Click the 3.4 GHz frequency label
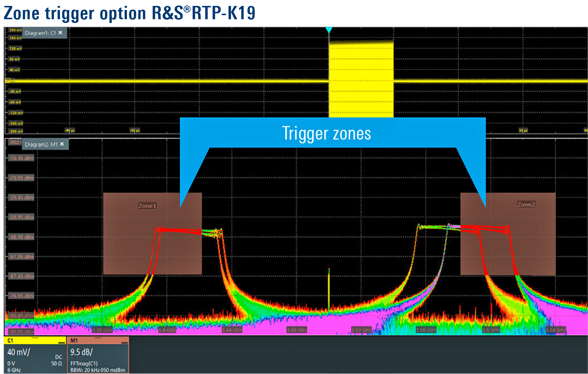Image resolution: width=588 pixels, height=374 pixels. pos(167,330)
